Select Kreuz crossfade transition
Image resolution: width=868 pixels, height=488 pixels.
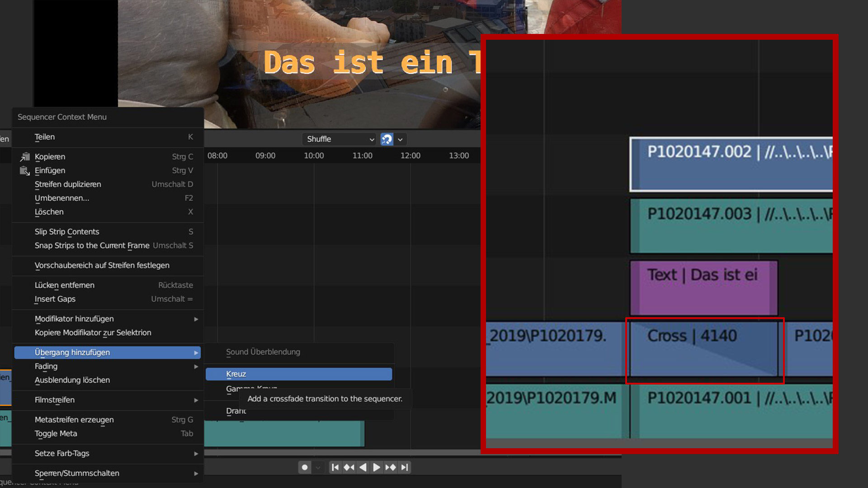point(299,374)
